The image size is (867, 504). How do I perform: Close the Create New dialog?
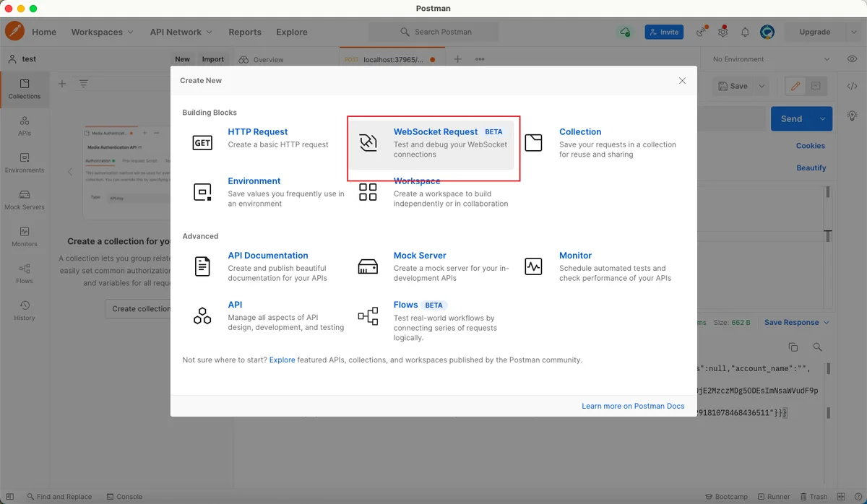coord(682,81)
